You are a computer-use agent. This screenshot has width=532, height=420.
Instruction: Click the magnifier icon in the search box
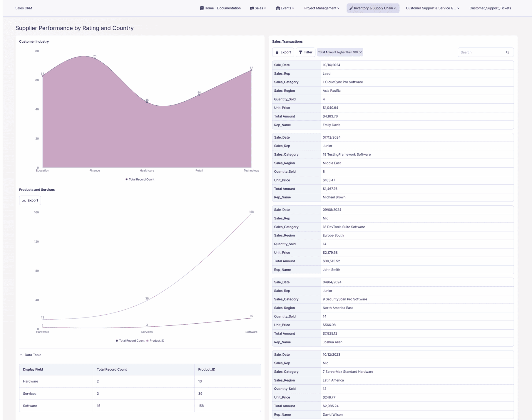pos(508,52)
